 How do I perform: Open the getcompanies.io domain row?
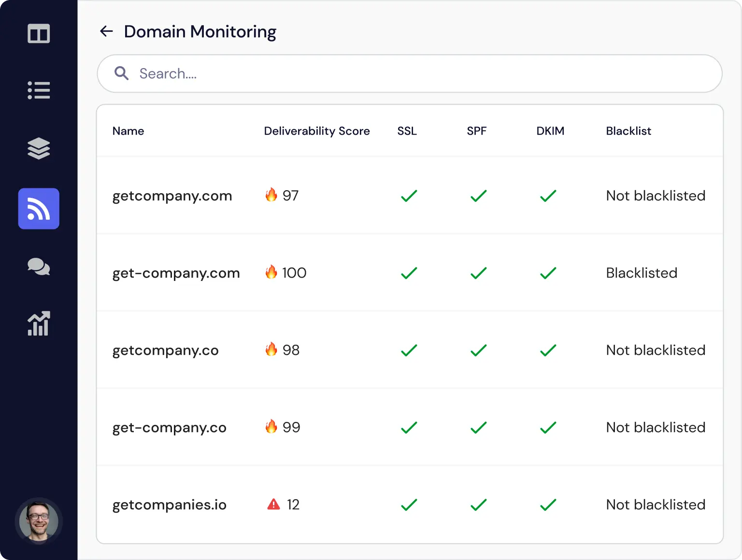pyautogui.click(x=410, y=504)
